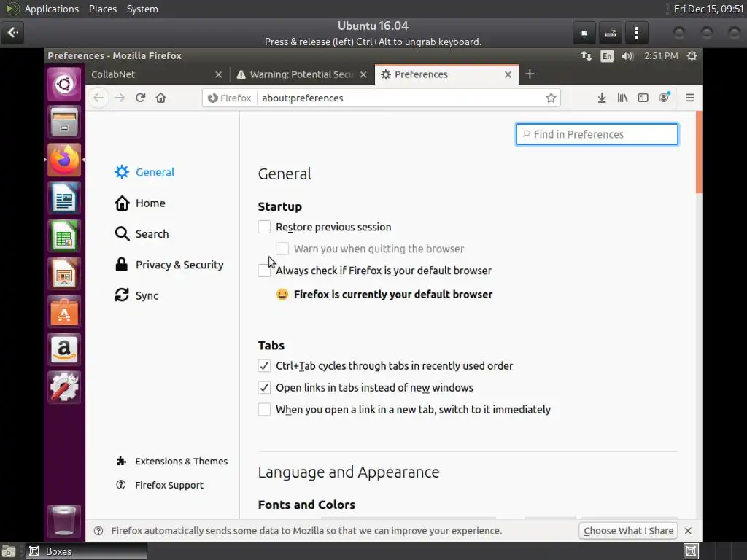This screenshot has width=747, height=560.
Task: Click the 2:51 PM clock indicator
Action: point(661,56)
